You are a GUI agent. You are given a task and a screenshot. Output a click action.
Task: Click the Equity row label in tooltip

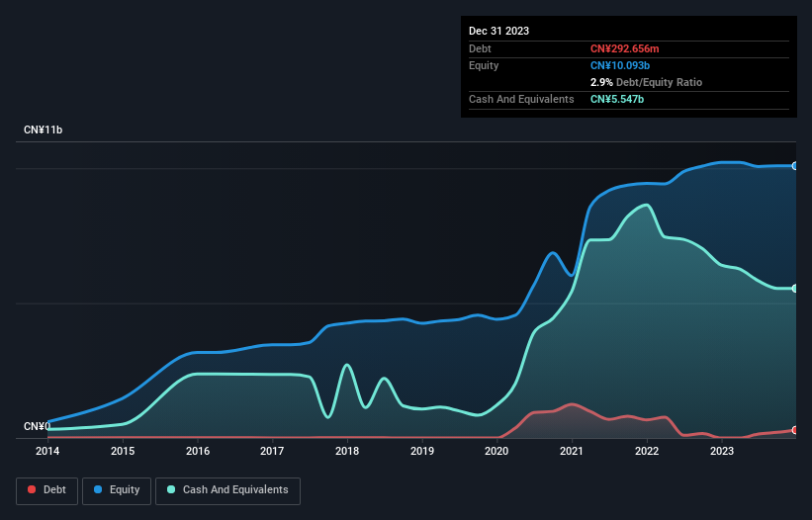coord(484,65)
